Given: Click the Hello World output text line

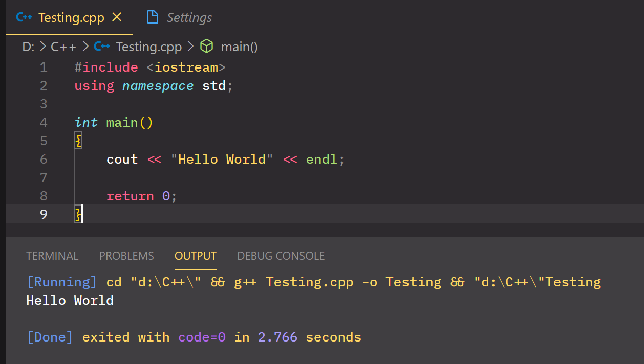Looking at the screenshot, I should tap(70, 300).
